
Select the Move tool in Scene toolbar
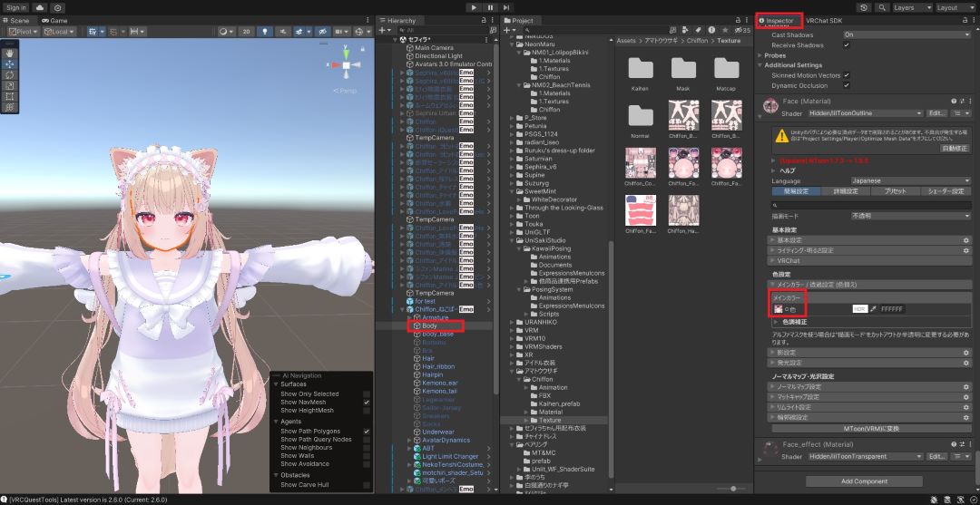point(10,64)
